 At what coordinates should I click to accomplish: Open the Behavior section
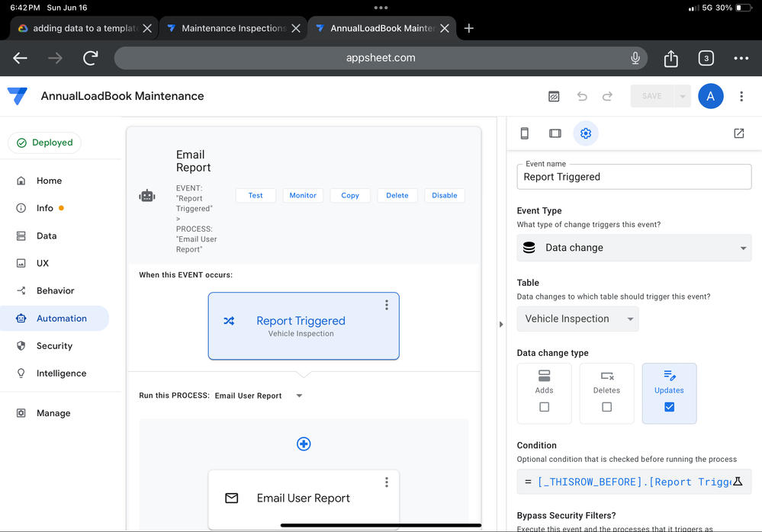[56, 290]
